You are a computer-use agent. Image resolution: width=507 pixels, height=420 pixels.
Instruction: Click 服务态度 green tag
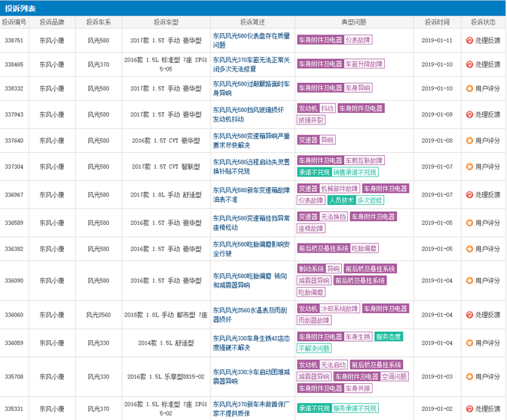tap(389, 336)
